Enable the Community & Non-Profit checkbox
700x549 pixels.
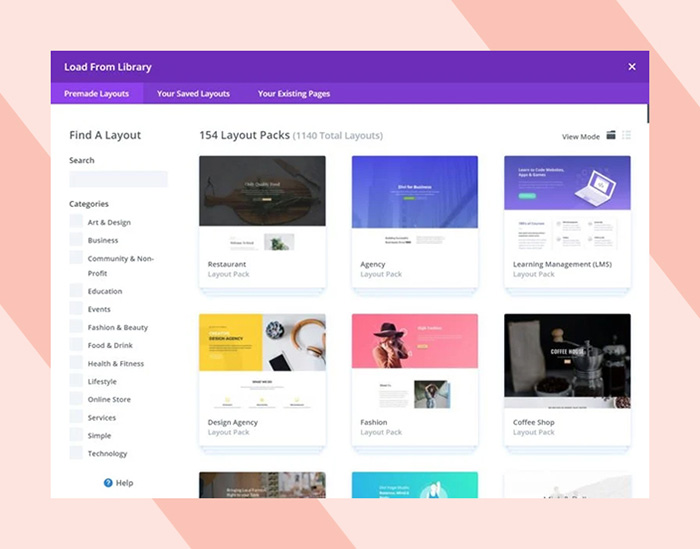(76, 258)
